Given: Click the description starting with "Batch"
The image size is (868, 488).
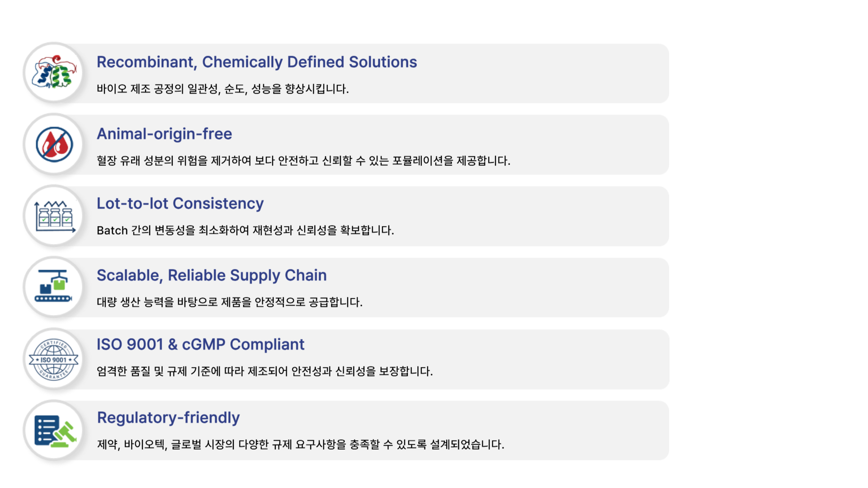Looking at the screenshot, I should click(x=245, y=230).
